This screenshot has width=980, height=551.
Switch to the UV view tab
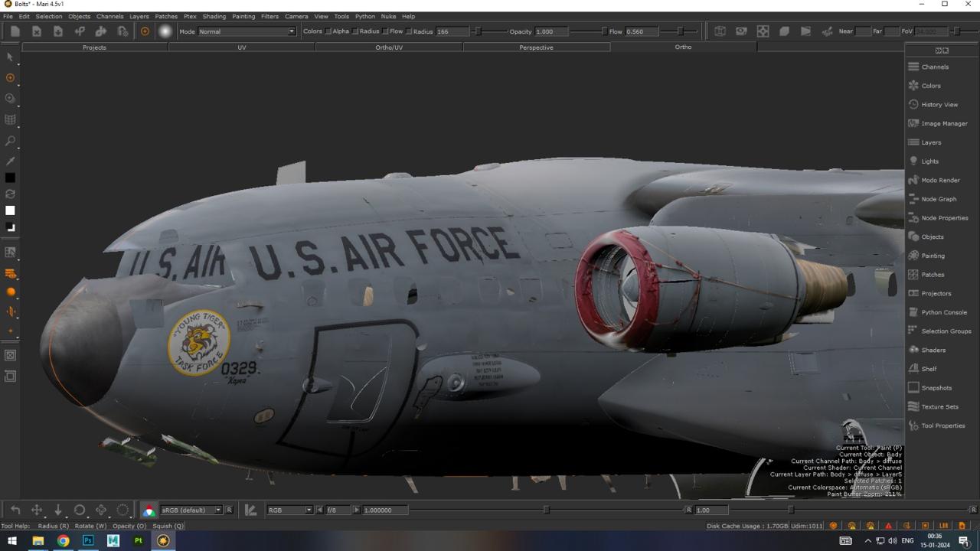(x=242, y=47)
